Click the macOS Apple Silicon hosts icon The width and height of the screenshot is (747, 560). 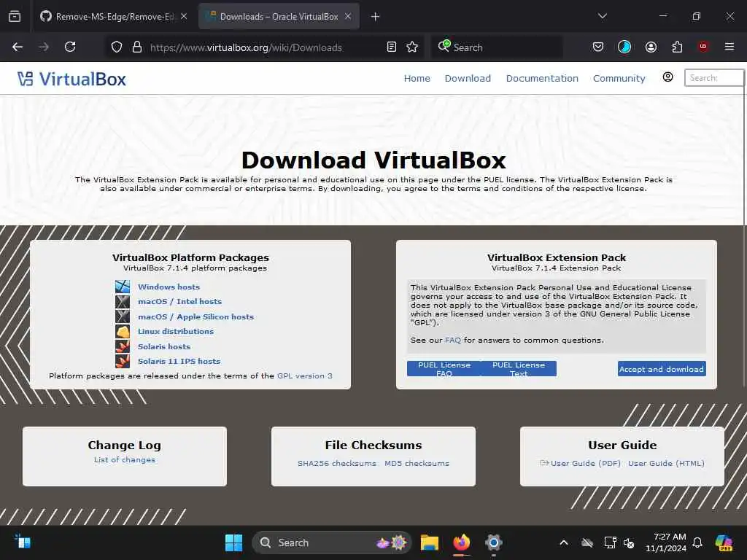pyautogui.click(x=123, y=316)
